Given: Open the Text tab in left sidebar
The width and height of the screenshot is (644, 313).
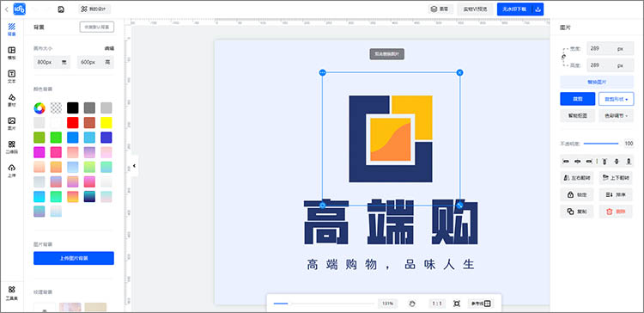Looking at the screenshot, I should [x=11, y=77].
